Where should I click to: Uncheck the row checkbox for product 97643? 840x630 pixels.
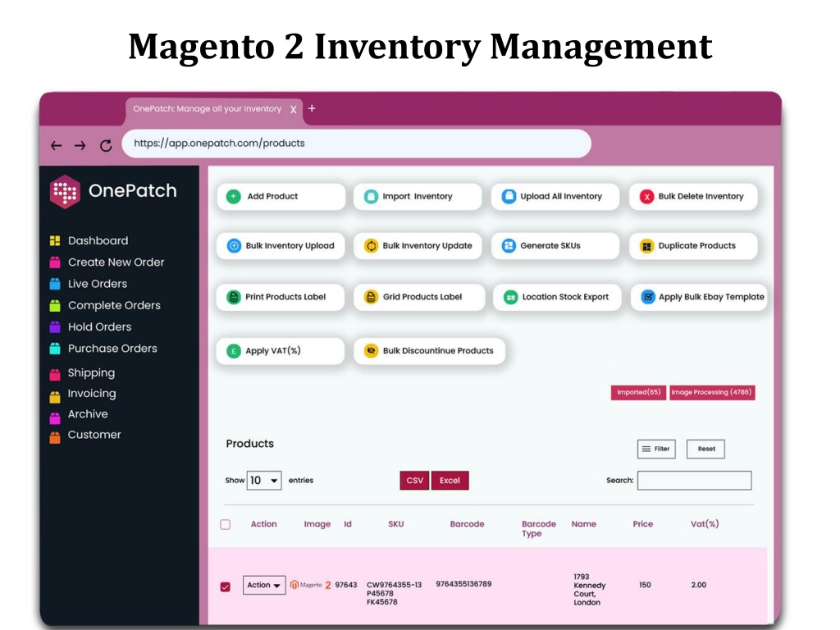tap(226, 587)
